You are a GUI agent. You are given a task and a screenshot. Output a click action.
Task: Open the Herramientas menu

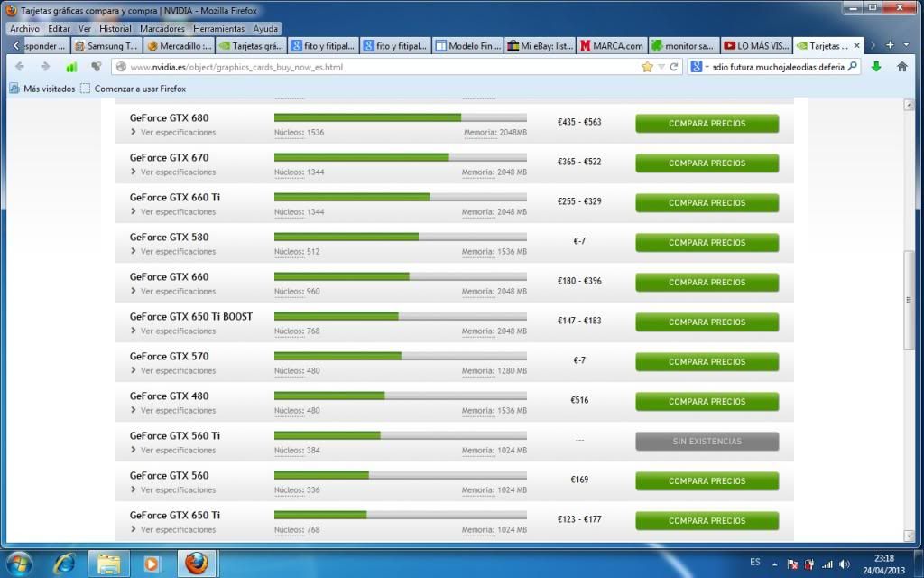click(218, 28)
